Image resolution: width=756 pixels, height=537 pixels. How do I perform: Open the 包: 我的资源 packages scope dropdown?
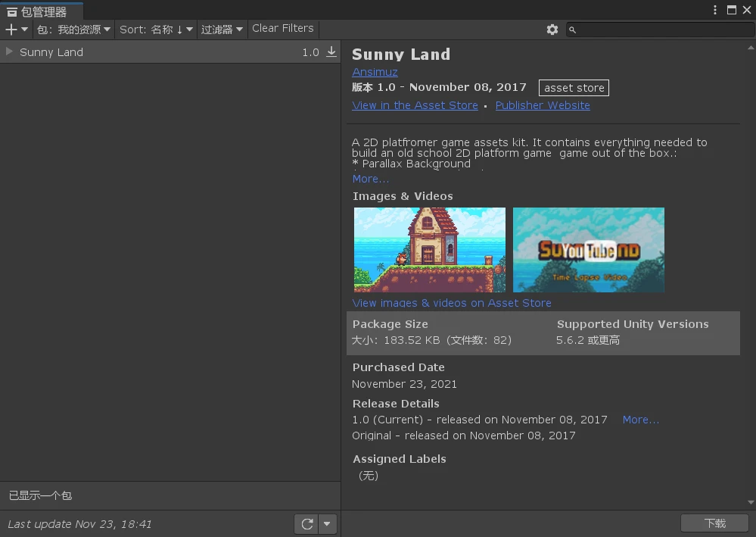click(73, 30)
